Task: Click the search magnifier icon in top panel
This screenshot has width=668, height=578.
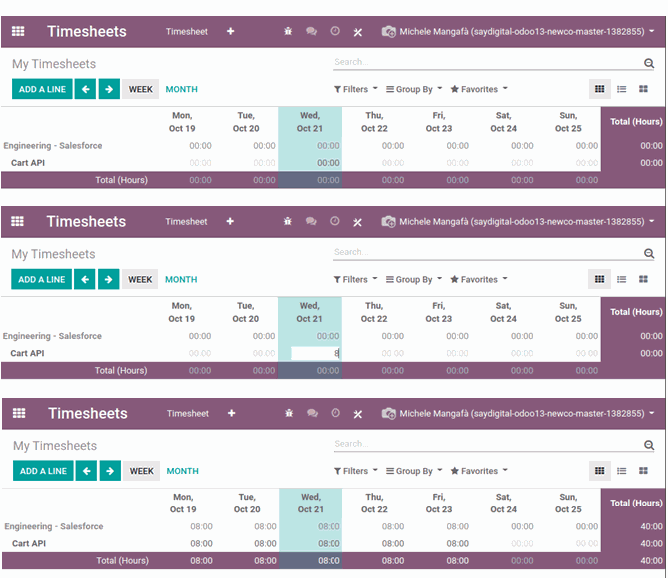Action: coord(649,63)
